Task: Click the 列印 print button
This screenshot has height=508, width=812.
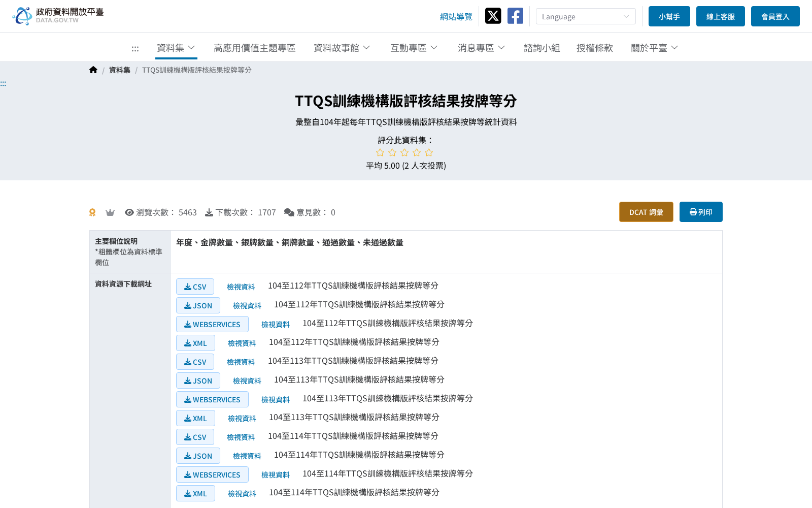Action: (701, 212)
